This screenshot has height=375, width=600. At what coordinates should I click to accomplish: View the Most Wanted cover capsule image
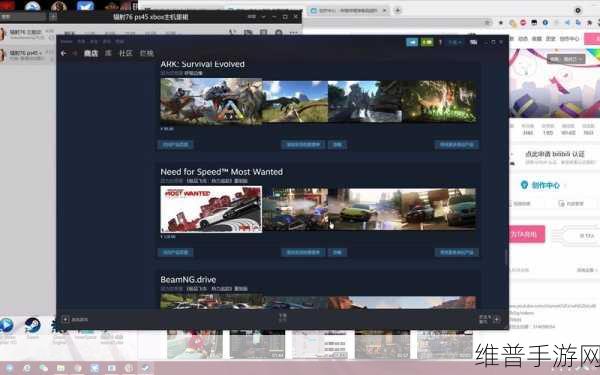211,209
